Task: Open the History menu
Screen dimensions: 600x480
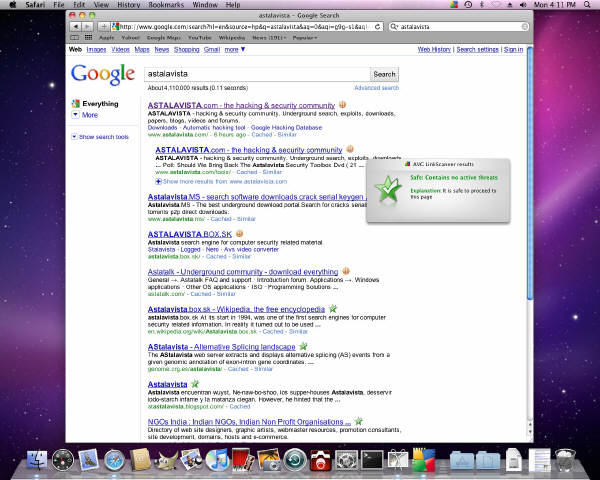Action: pos(128,5)
